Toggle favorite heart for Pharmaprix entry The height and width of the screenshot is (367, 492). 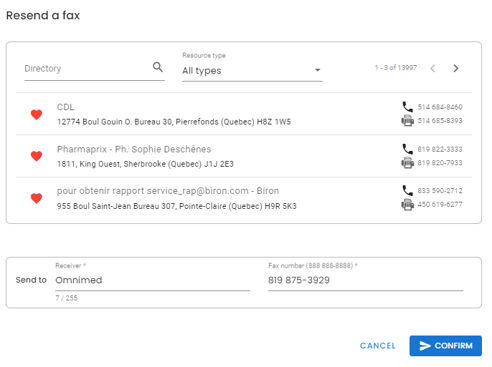click(36, 156)
